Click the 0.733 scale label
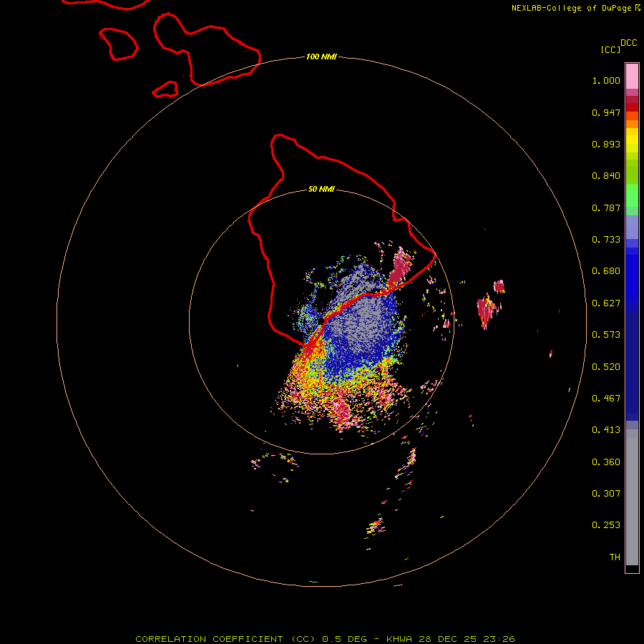Screen dimensions: 644x644 [x=606, y=240]
